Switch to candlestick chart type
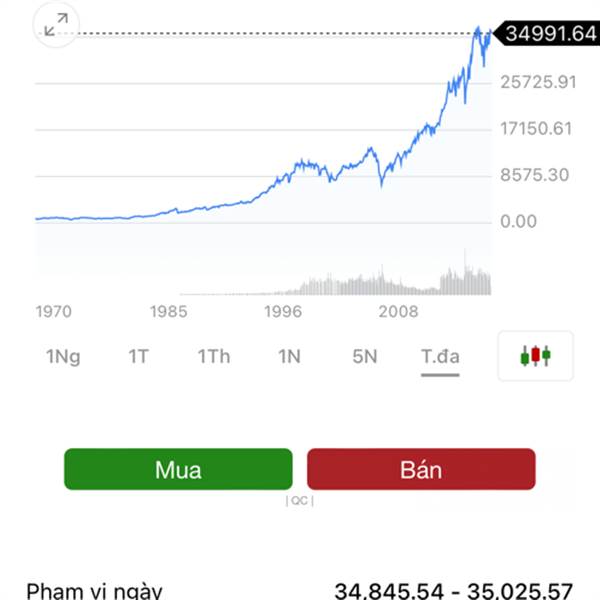The height and width of the screenshot is (600, 600). (x=535, y=356)
